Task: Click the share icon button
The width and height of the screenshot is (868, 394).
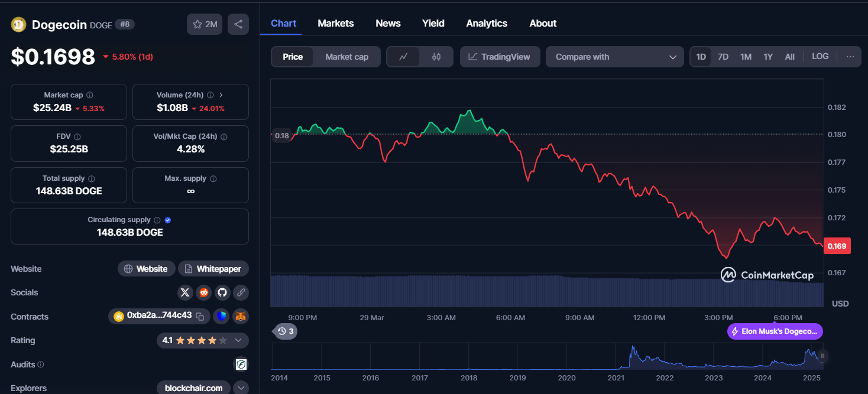Action: (x=238, y=24)
